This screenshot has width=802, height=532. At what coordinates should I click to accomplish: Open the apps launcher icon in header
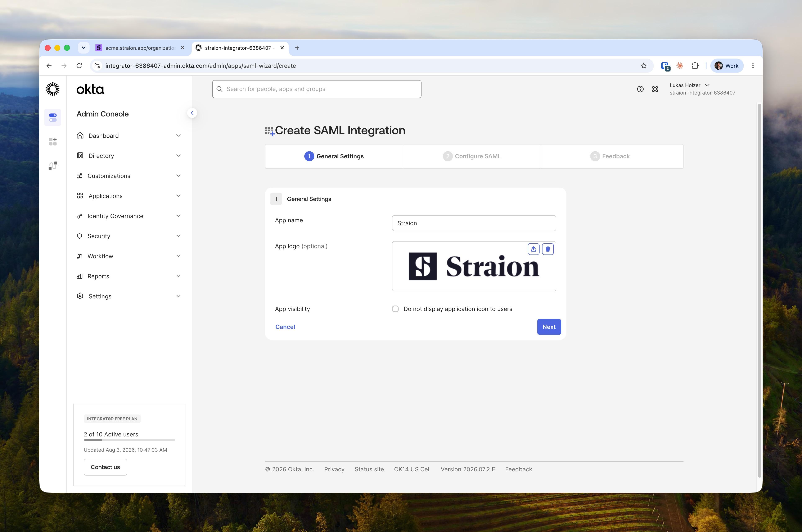[x=655, y=89]
